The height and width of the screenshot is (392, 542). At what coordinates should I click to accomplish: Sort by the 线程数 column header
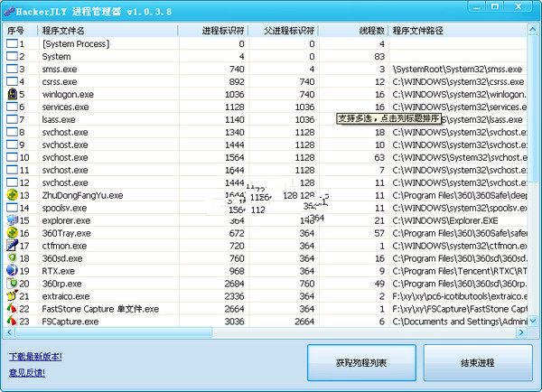[354, 31]
